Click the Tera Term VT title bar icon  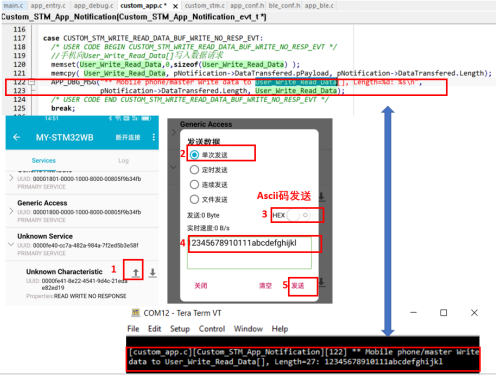click(x=136, y=313)
